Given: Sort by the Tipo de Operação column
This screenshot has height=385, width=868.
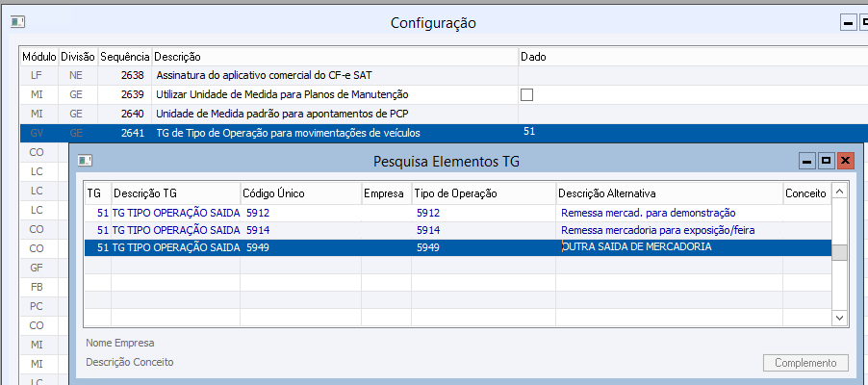Looking at the screenshot, I should [x=483, y=193].
